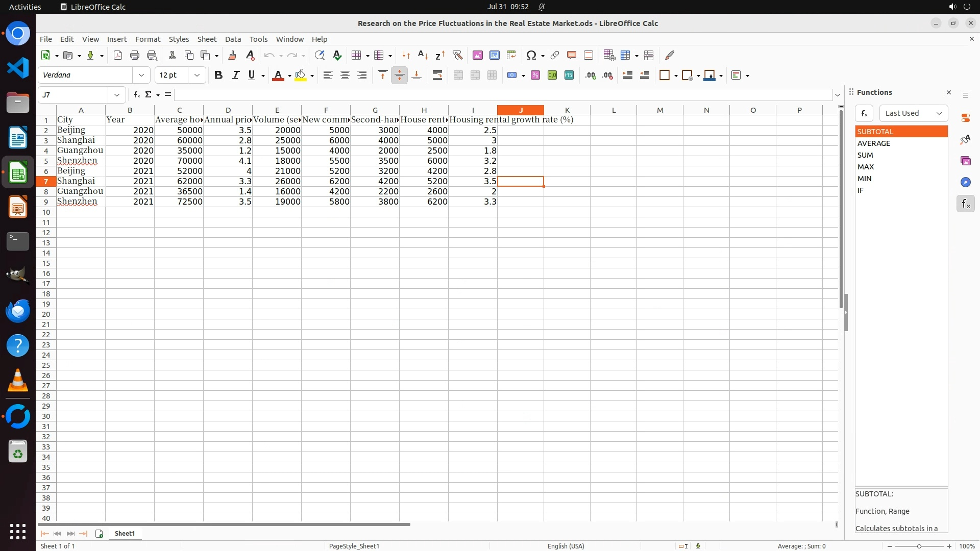The image size is (980, 551).
Task: Toggle Wrap Text for cell
Action: [x=437, y=76]
